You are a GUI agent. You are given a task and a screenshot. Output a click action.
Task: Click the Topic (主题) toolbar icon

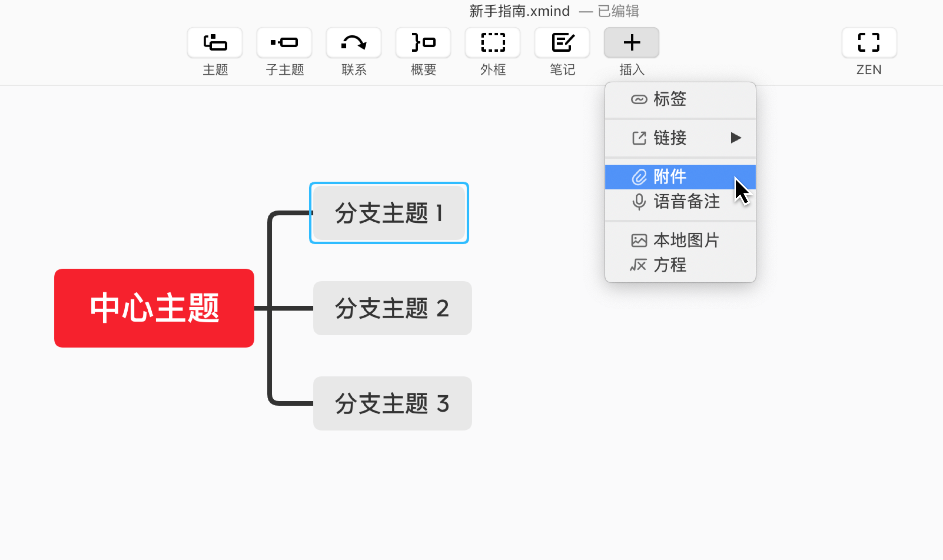pyautogui.click(x=215, y=42)
